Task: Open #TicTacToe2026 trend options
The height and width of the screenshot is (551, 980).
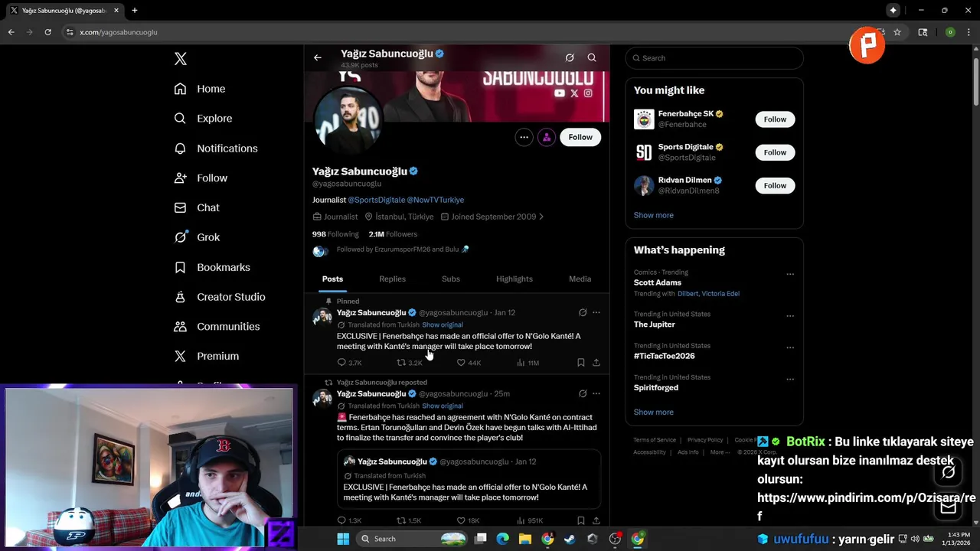Action: pyautogui.click(x=790, y=347)
